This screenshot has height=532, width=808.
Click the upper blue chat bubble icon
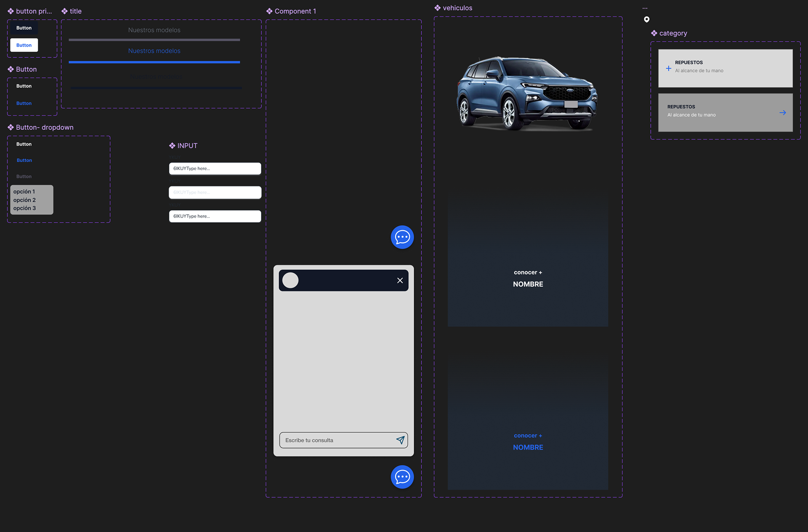point(402,237)
